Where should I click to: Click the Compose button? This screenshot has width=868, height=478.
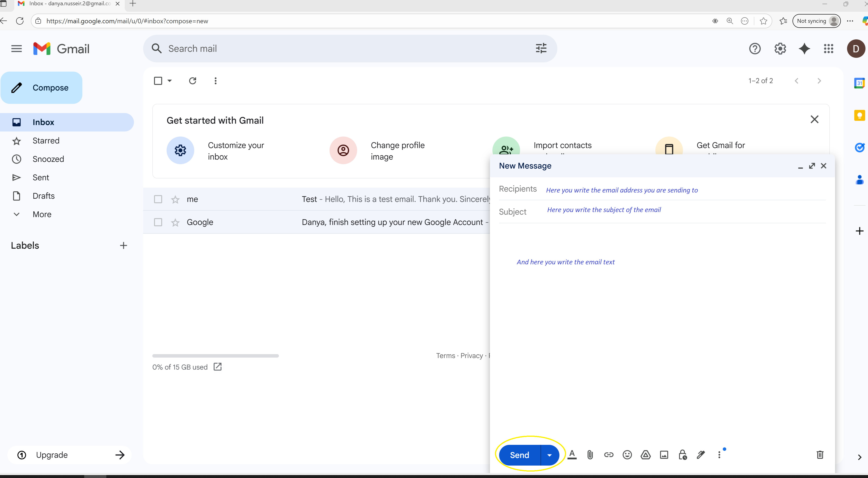point(41,88)
